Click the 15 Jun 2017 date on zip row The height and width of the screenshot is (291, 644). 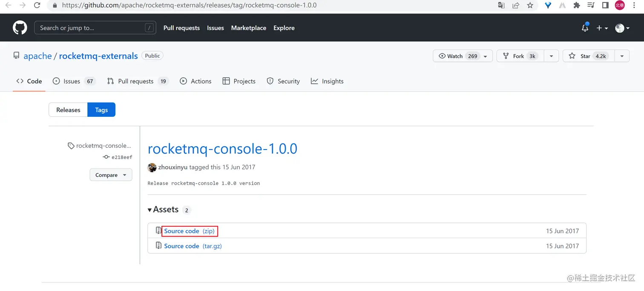[562, 231]
